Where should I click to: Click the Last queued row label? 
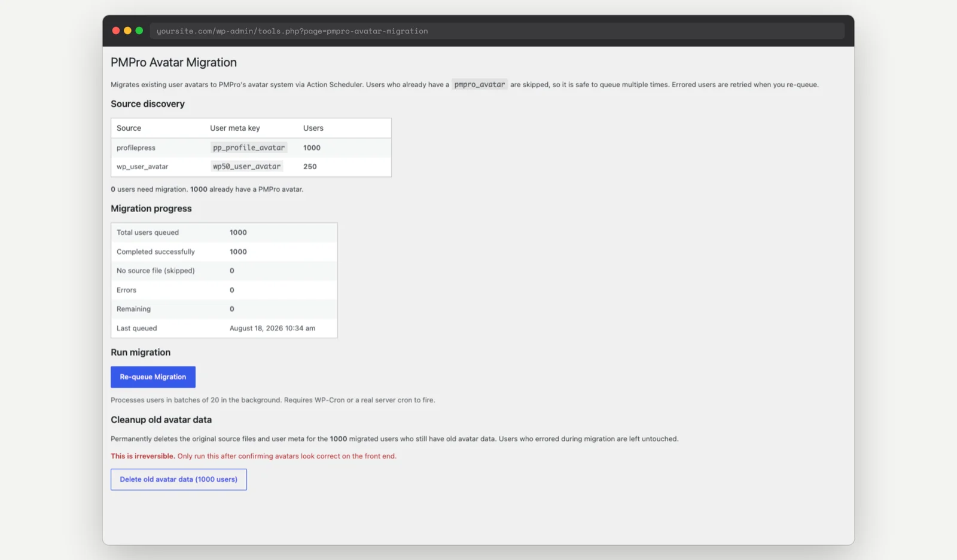pyautogui.click(x=136, y=328)
